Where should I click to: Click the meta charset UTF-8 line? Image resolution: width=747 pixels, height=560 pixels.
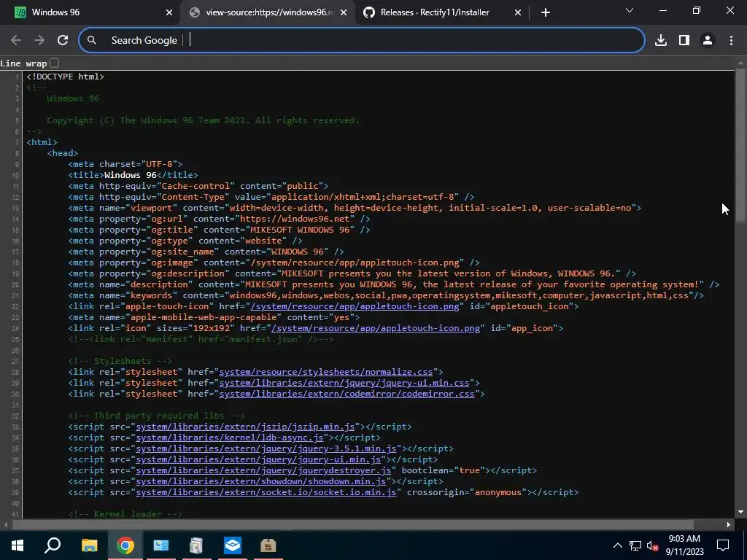[125, 164]
